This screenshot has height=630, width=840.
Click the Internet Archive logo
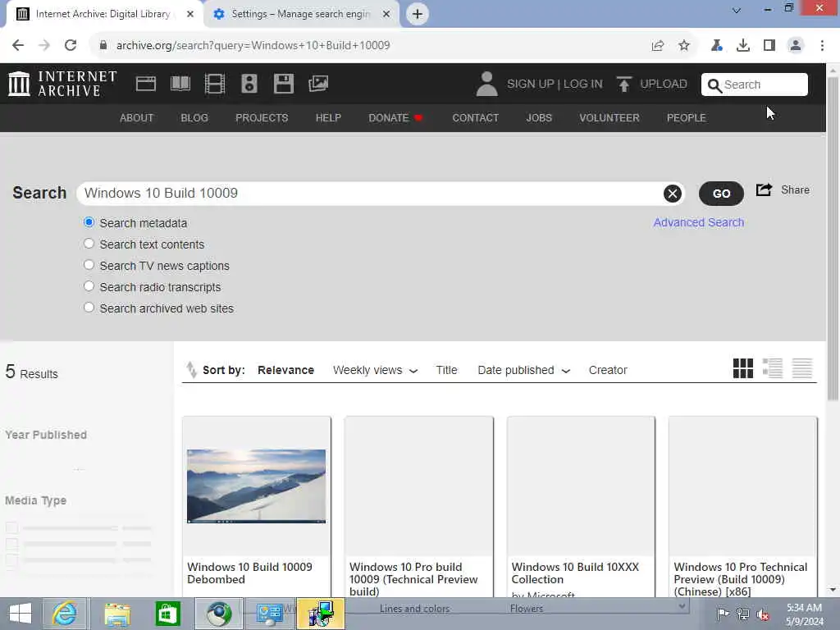[x=62, y=84]
